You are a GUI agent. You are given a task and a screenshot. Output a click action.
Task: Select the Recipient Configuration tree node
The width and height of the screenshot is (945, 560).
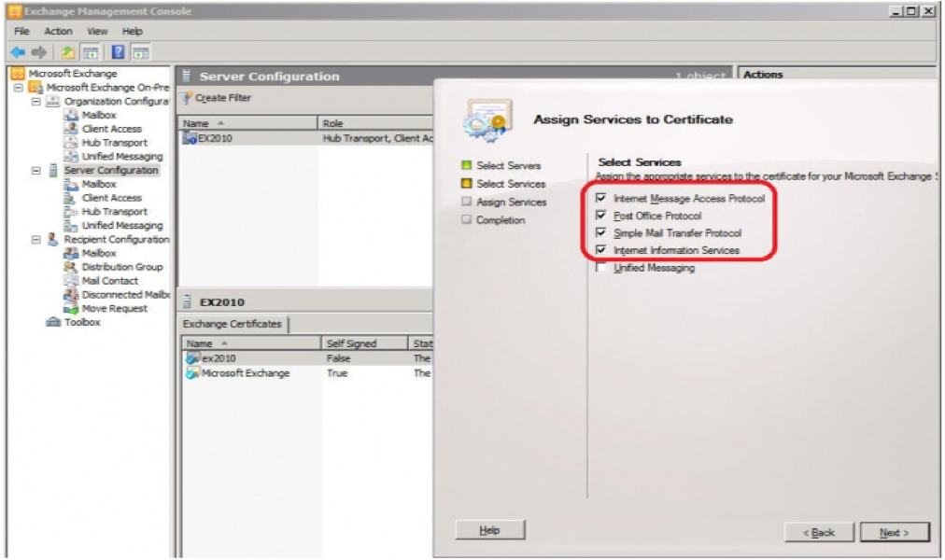point(117,240)
